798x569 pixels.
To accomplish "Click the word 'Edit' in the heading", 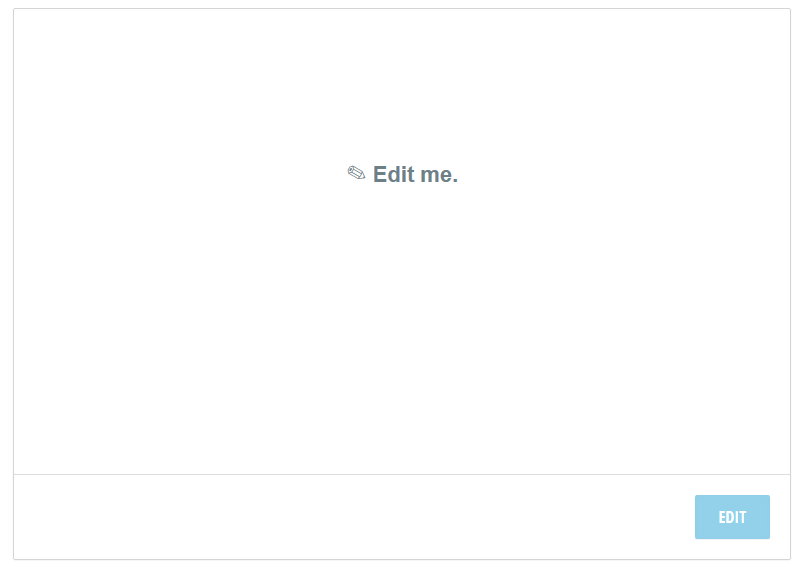I will point(393,175).
